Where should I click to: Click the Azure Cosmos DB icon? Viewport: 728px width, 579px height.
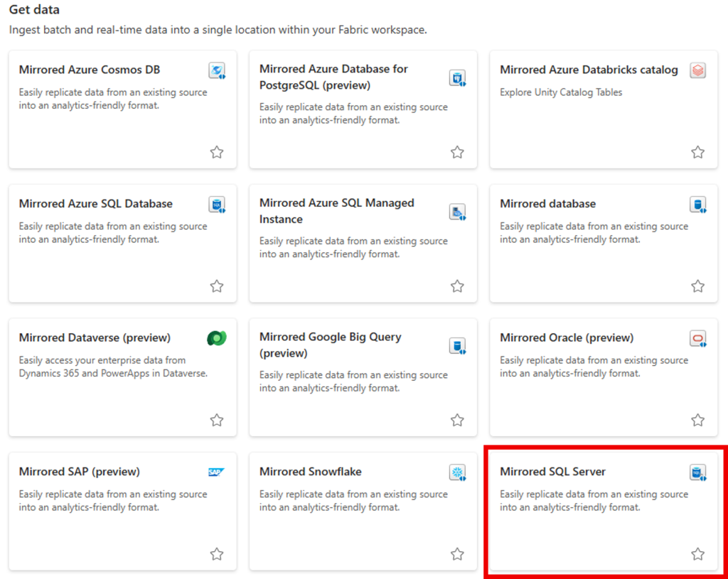click(x=217, y=70)
